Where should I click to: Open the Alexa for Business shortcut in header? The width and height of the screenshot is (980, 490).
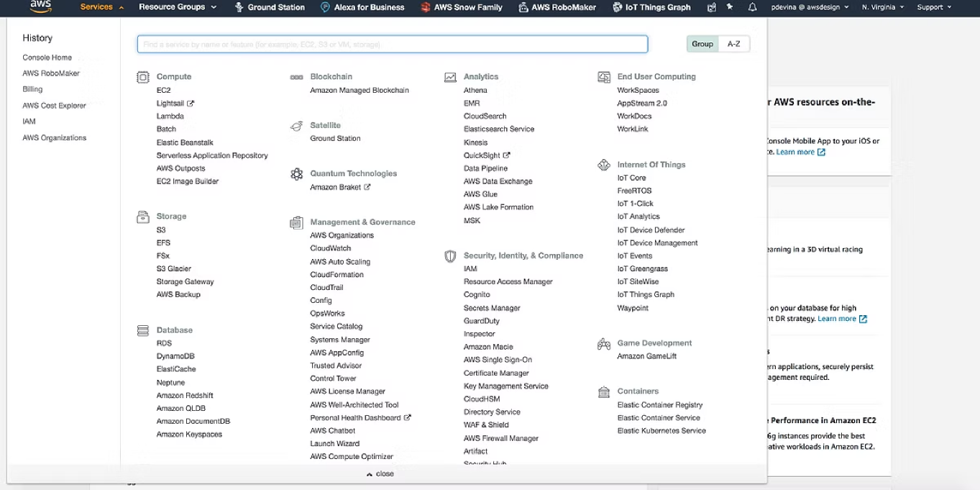362,7
